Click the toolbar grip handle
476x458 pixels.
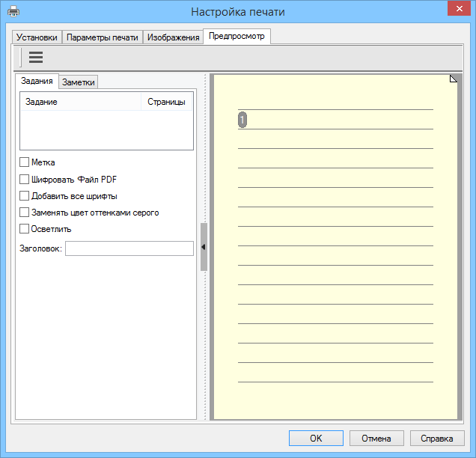(21, 57)
